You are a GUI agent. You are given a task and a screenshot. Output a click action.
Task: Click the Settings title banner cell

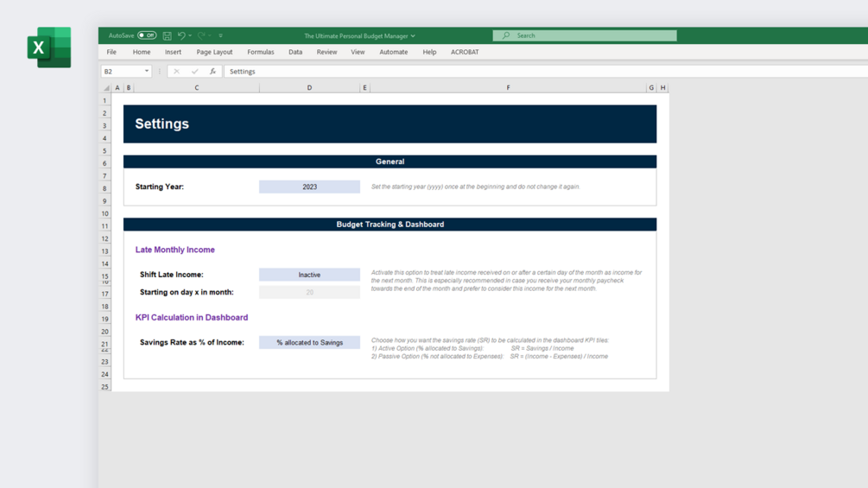click(x=390, y=124)
